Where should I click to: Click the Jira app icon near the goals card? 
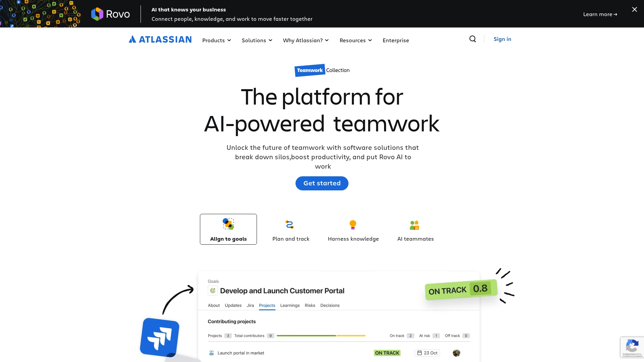159,338
